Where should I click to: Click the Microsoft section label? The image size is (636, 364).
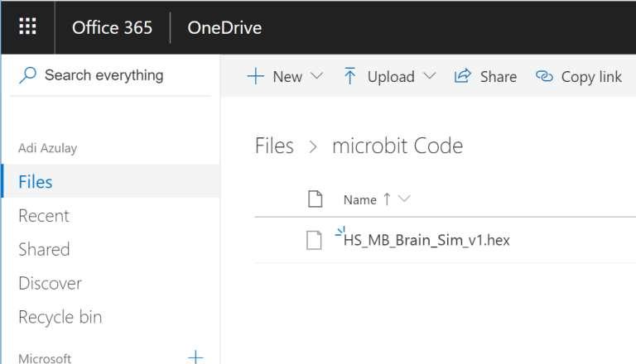pyautogui.click(x=45, y=358)
